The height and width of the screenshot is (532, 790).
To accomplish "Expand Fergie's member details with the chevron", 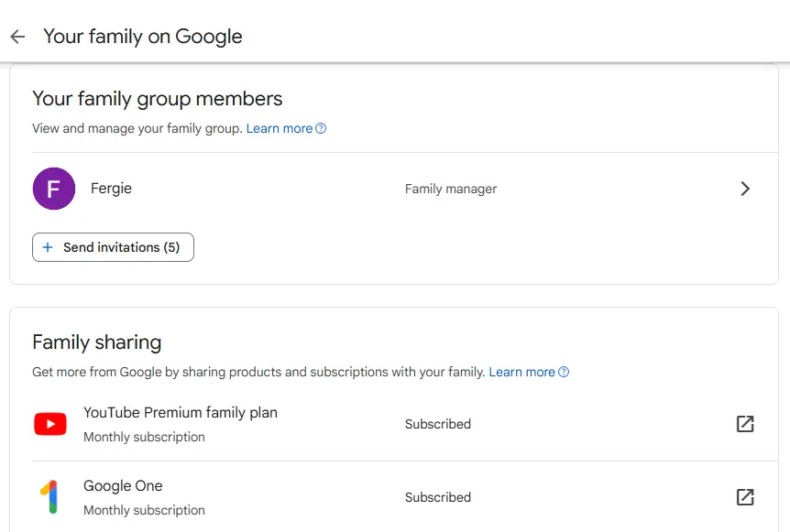I will click(745, 189).
